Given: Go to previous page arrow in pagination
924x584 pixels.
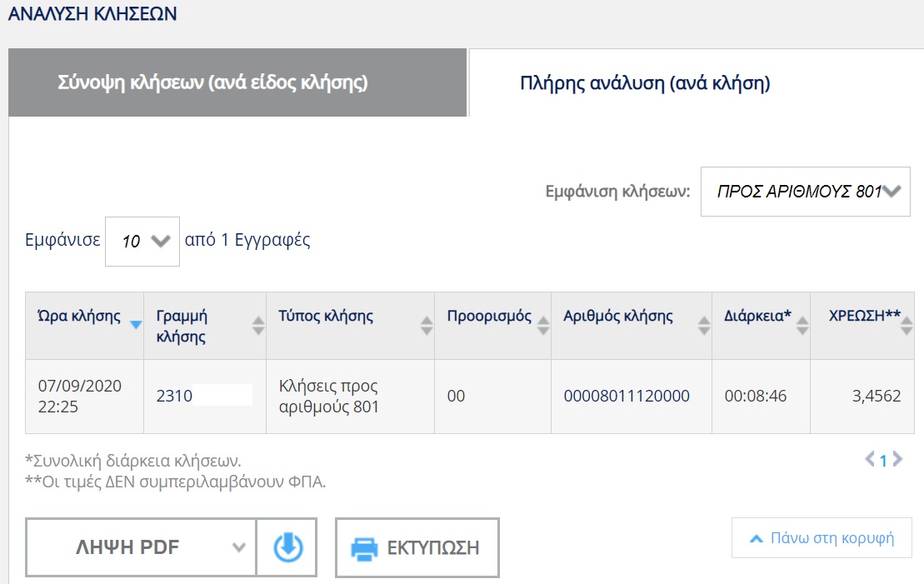Looking at the screenshot, I should pos(871,459).
